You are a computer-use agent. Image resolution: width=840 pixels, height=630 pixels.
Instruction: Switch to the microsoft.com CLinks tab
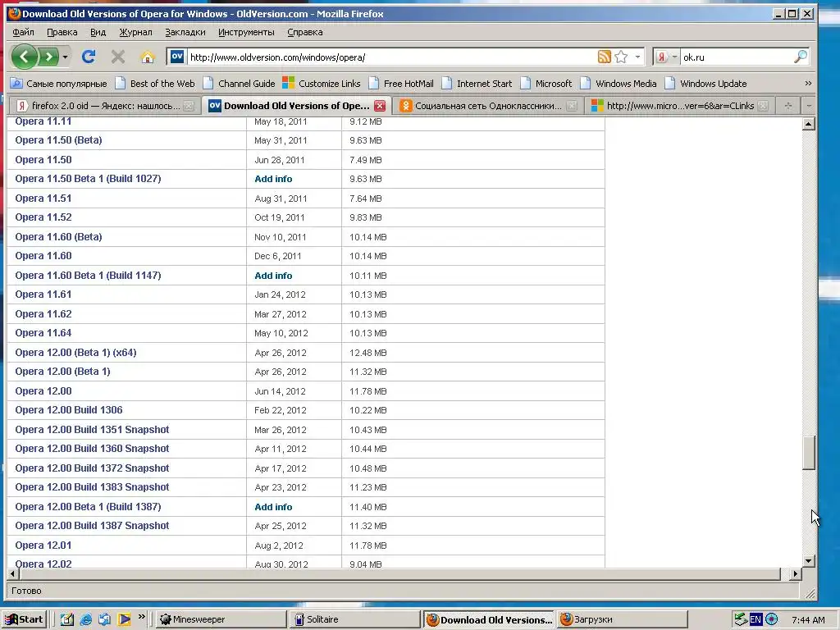(680, 106)
